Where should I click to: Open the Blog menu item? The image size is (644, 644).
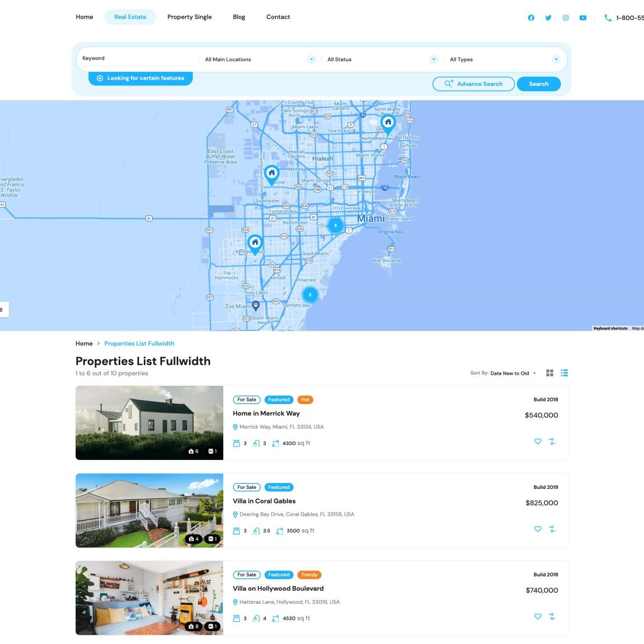(239, 17)
